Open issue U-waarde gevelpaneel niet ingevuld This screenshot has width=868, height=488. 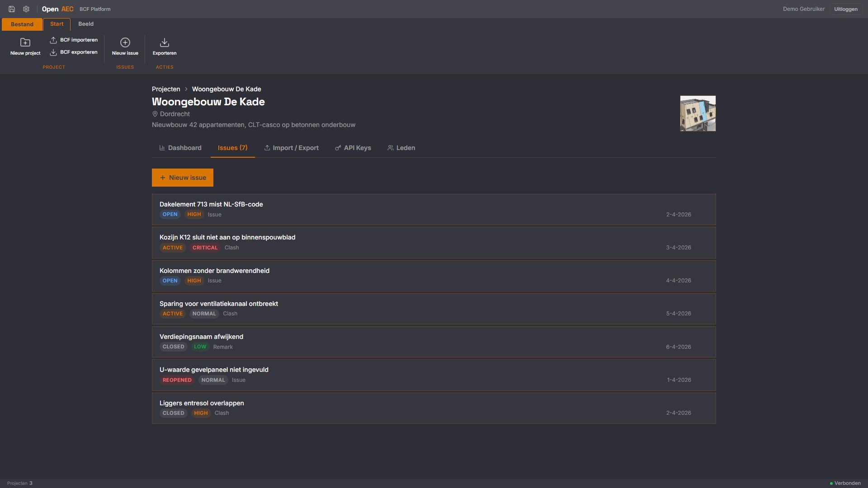pyautogui.click(x=434, y=375)
